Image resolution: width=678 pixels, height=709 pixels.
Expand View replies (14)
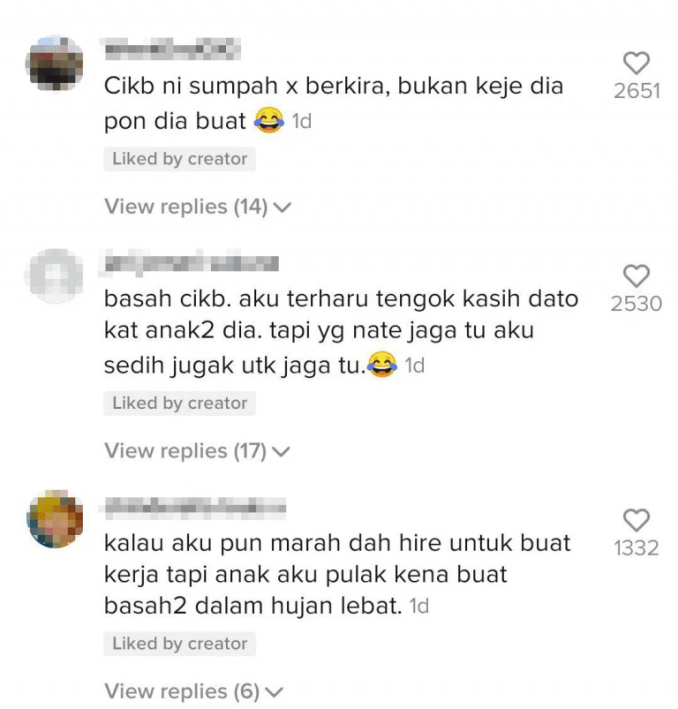pos(198,207)
